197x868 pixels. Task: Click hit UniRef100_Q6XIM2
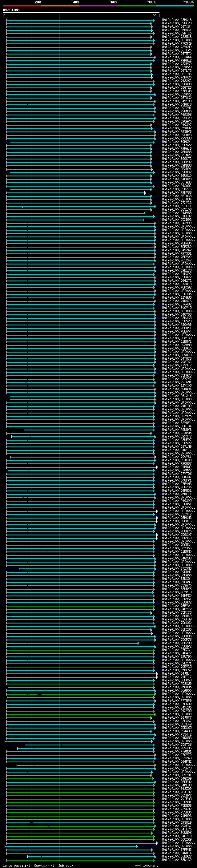[176, 792]
